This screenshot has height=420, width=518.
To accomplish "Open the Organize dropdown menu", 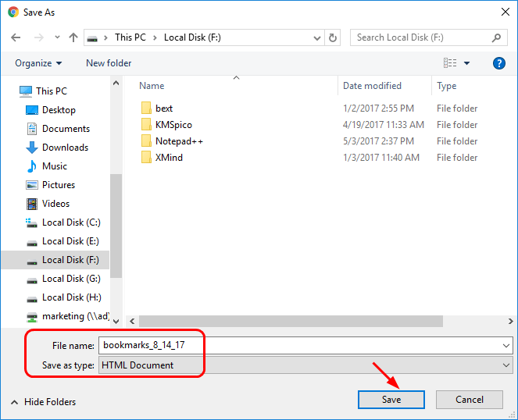I will [x=38, y=63].
